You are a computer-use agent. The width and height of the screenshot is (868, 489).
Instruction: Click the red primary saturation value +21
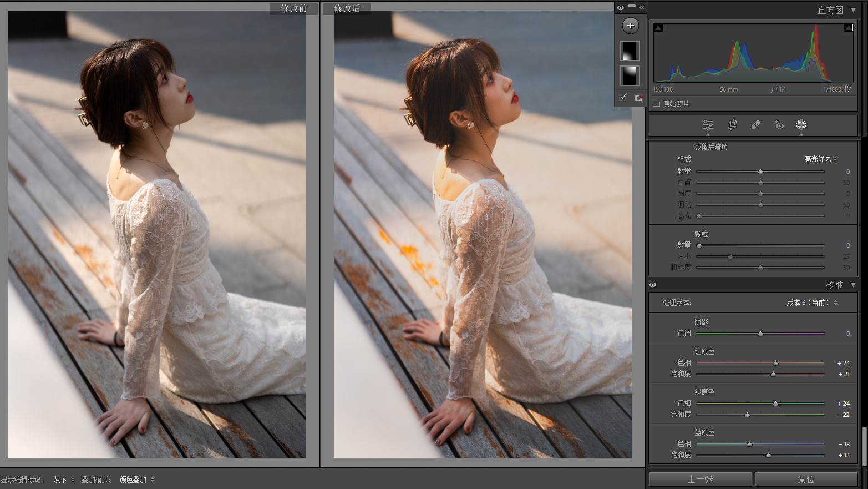(x=844, y=374)
